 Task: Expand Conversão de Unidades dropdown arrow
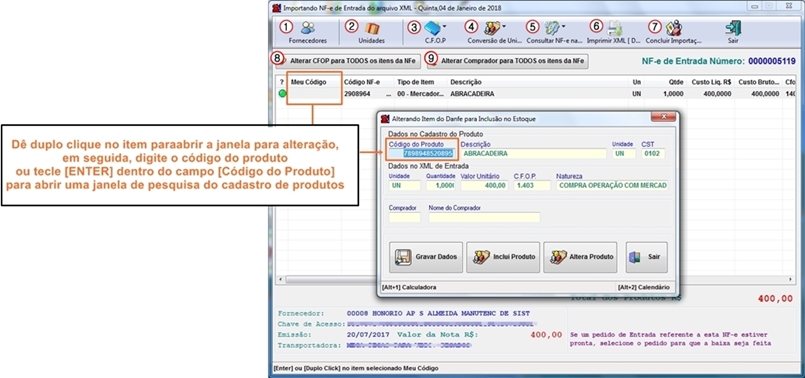[504, 26]
